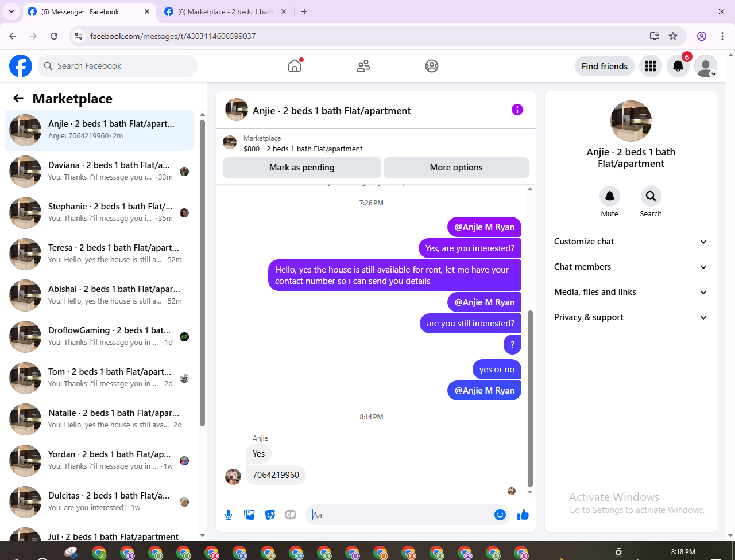Open the Notifications bell with badge

coord(678,66)
